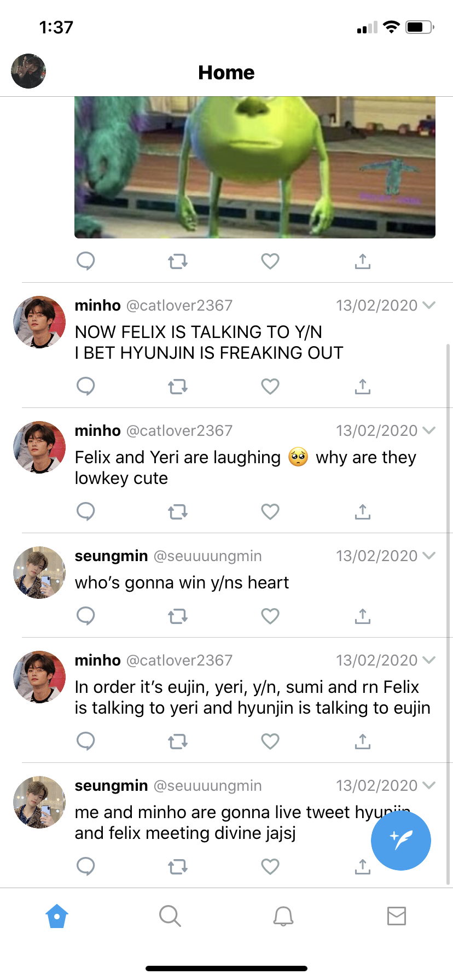Share the 'who's gonna win y/ns heart' tweet
Screen dimensions: 453x980
pyautogui.click(x=362, y=616)
